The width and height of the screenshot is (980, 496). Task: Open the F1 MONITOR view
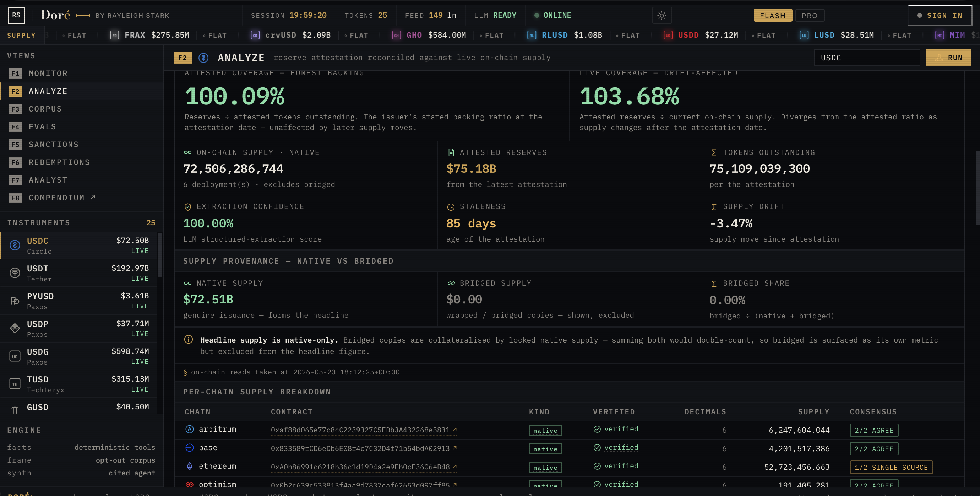(82, 74)
